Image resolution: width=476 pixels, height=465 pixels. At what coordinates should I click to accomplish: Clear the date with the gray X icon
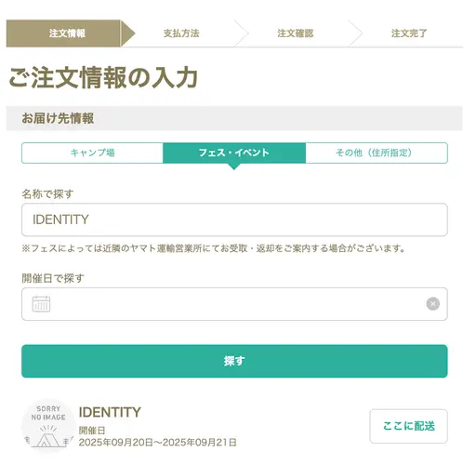tap(433, 304)
